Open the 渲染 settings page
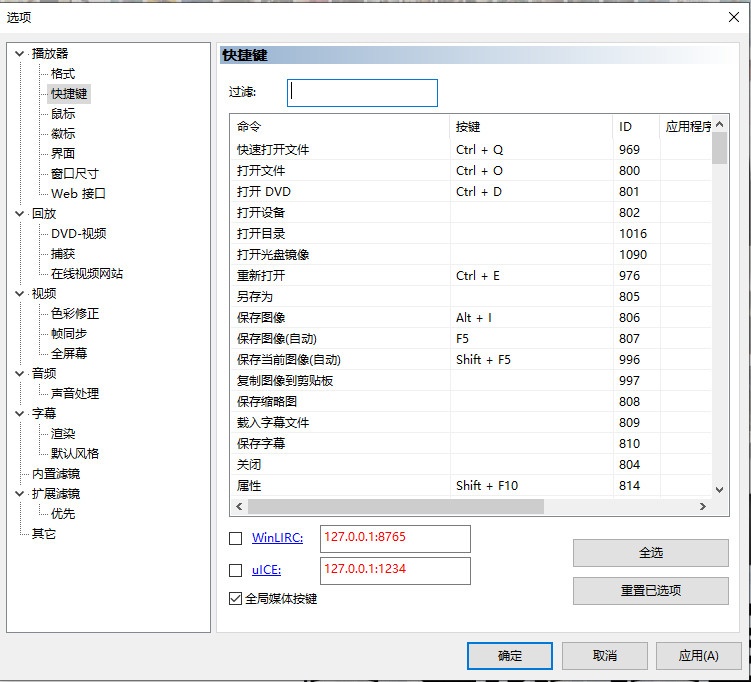This screenshot has width=751, height=682. tap(63, 434)
